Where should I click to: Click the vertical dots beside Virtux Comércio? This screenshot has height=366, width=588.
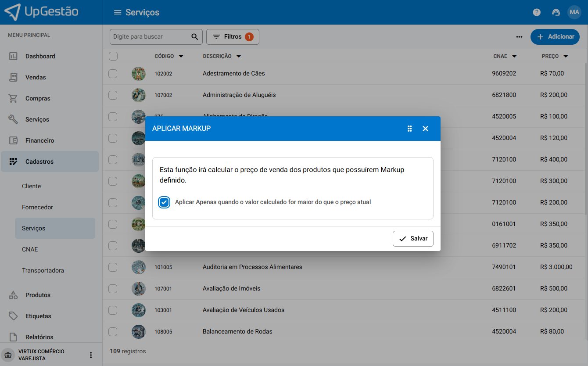click(x=91, y=355)
